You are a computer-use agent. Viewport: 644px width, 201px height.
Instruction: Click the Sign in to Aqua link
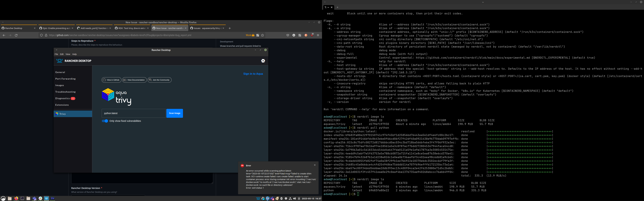(x=253, y=74)
